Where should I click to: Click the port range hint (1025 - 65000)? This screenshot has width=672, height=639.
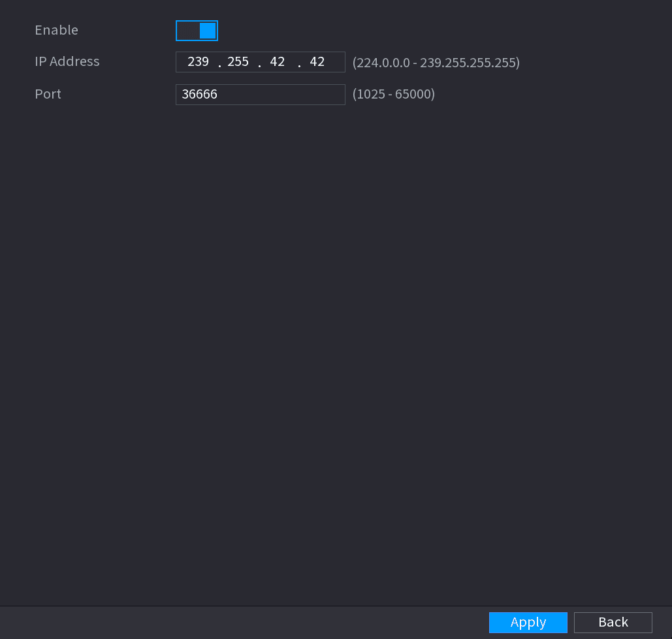pyautogui.click(x=393, y=94)
